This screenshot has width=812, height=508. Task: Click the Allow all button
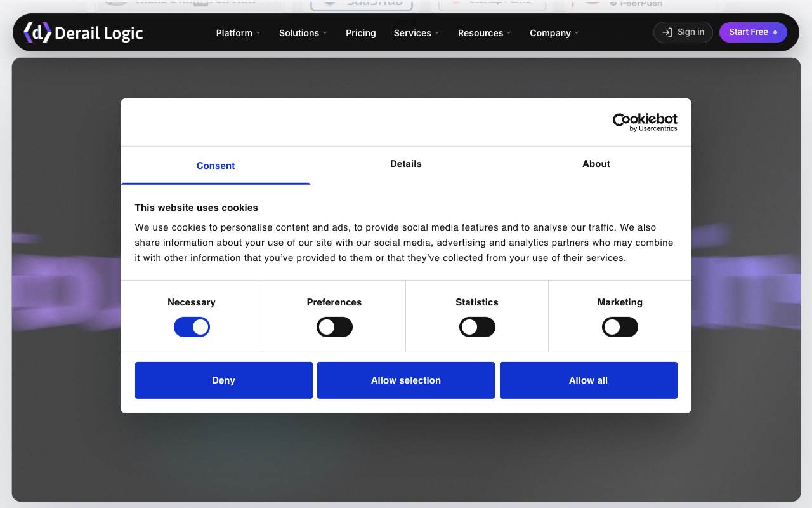click(589, 380)
